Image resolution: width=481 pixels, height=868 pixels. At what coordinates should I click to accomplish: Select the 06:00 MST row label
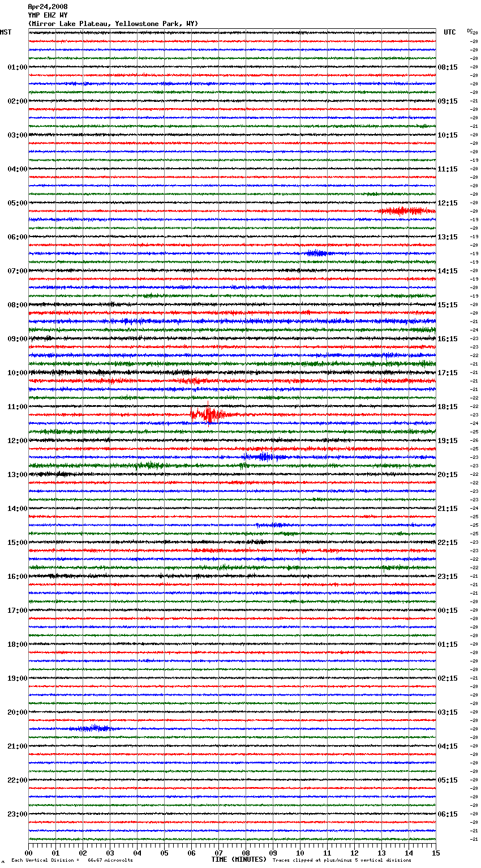click(x=17, y=237)
